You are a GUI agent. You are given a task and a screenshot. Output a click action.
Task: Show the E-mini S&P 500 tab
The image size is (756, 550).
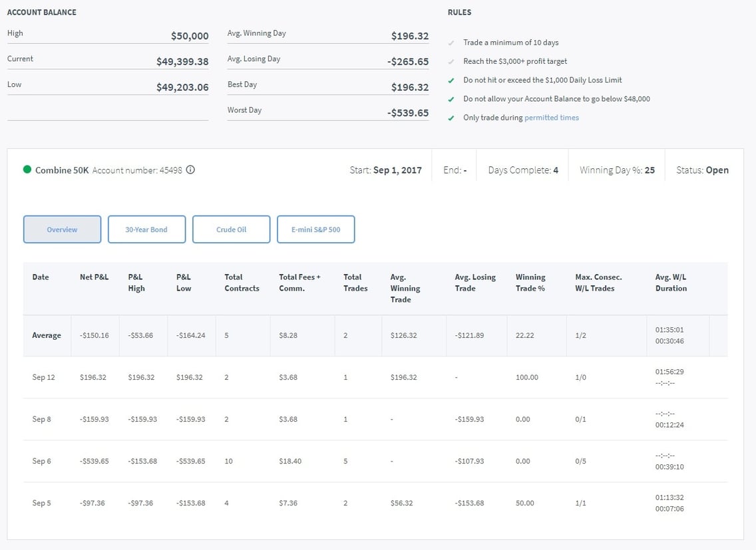315,229
